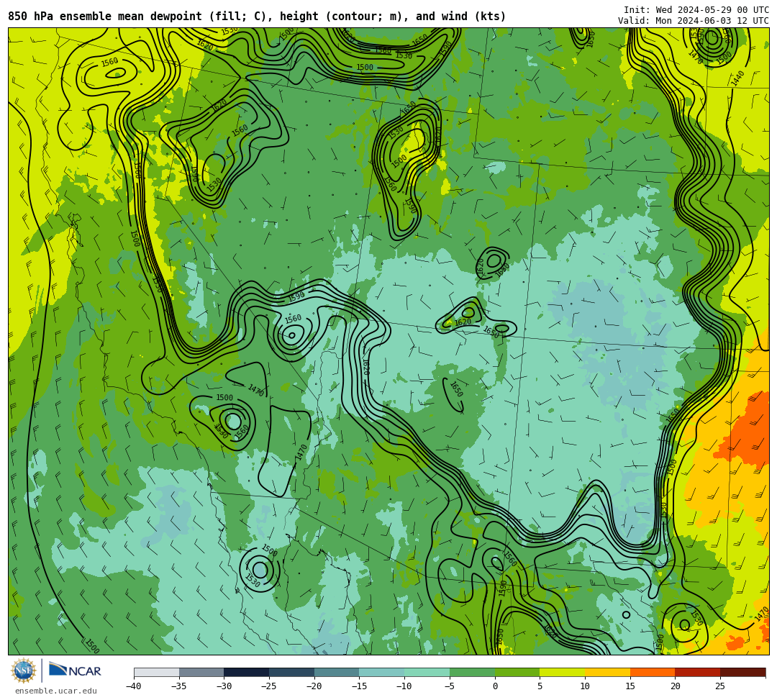Click the plot title text

point(257,17)
